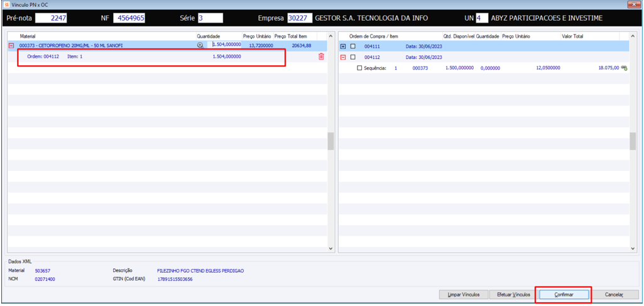Click the 0,000000 quantity in Sequência row
Viewport: 644px width, 306px height.
point(490,68)
